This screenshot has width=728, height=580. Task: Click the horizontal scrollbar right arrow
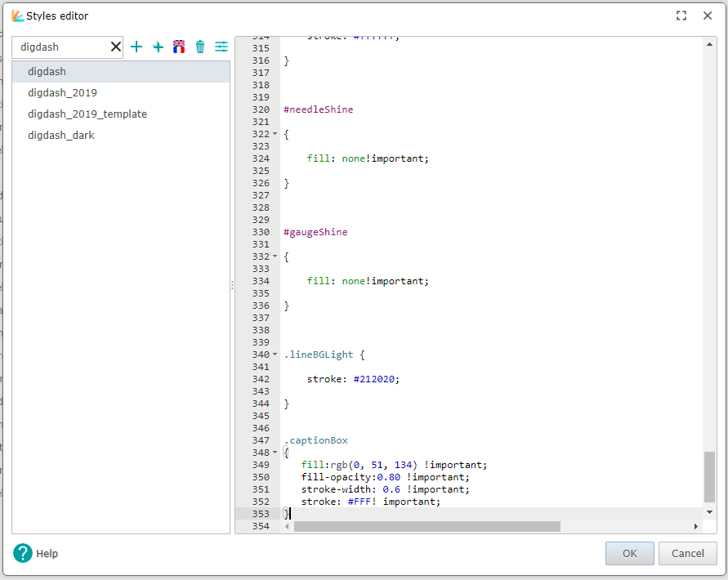click(x=695, y=526)
